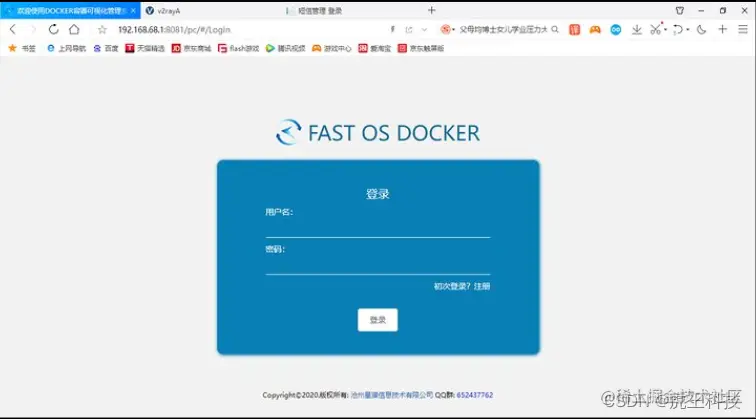Screen dimensions: 756x419
Task: Open the search engine selector dropdown
Action: (447, 29)
